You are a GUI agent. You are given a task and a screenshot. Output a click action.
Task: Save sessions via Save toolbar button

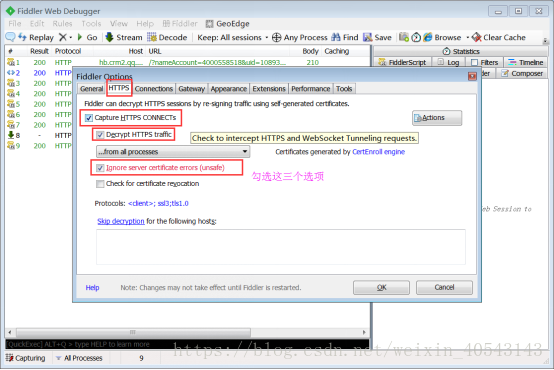point(377,37)
